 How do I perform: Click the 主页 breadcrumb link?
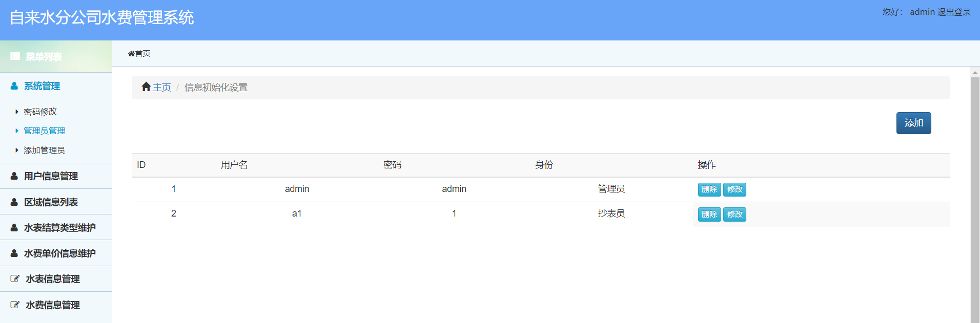coord(162,88)
